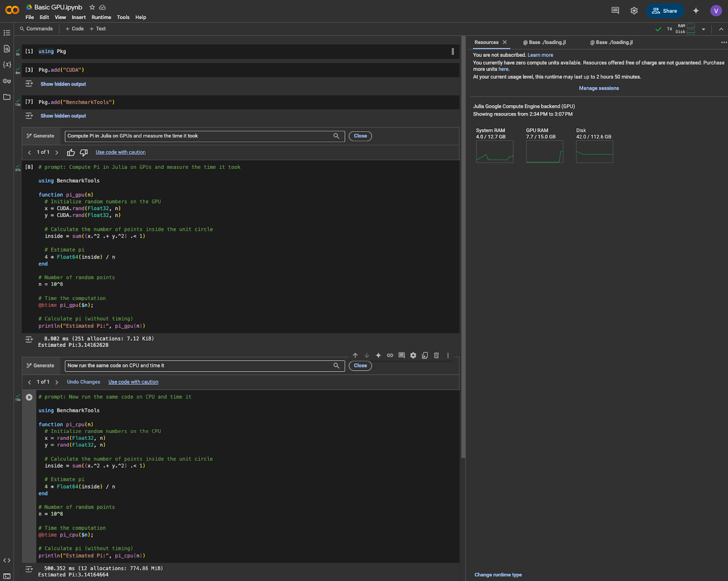This screenshot has width=728, height=581.
Task: Collapse the header with the chevron-up icon
Action: coord(721,29)
